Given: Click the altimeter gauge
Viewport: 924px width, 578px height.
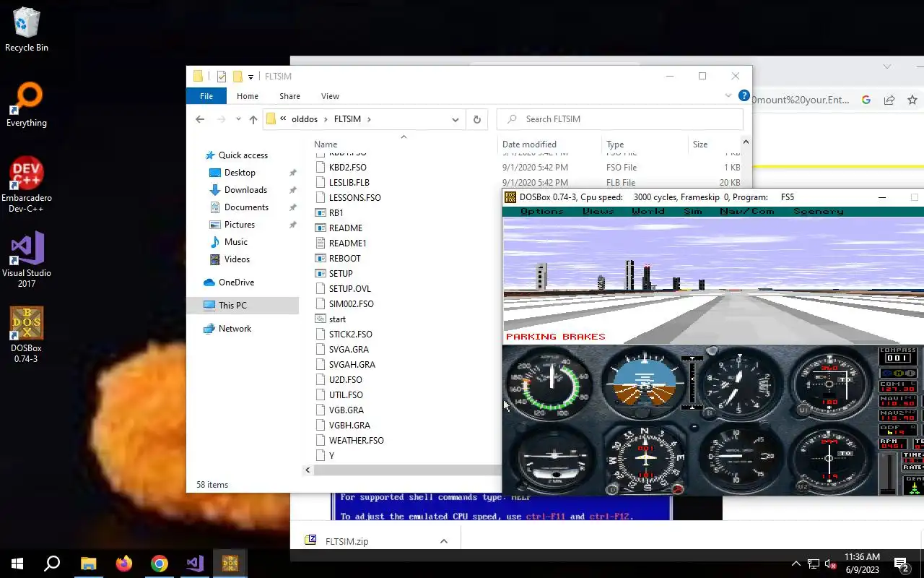Looking at the screenshot, I should click(x=739, y=383).
